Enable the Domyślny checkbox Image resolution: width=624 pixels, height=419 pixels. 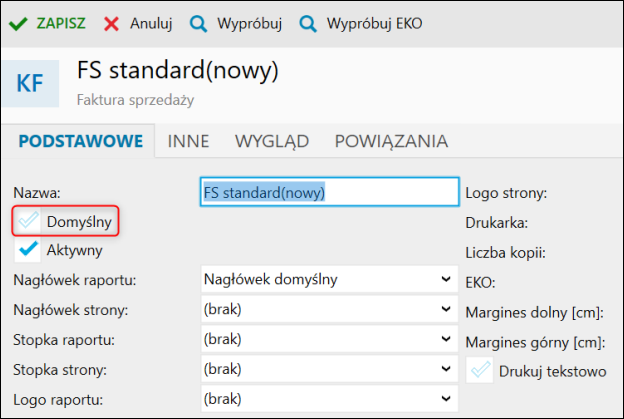tap(29, 221)
